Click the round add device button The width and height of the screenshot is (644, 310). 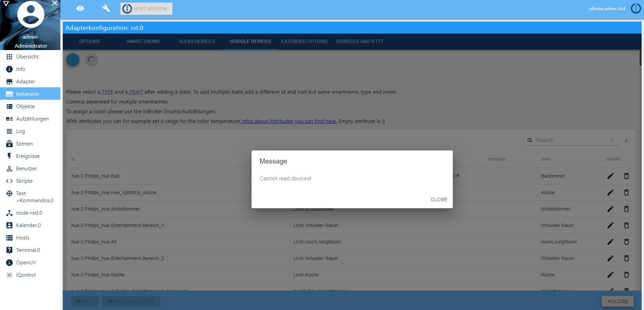tap(73, 60)
